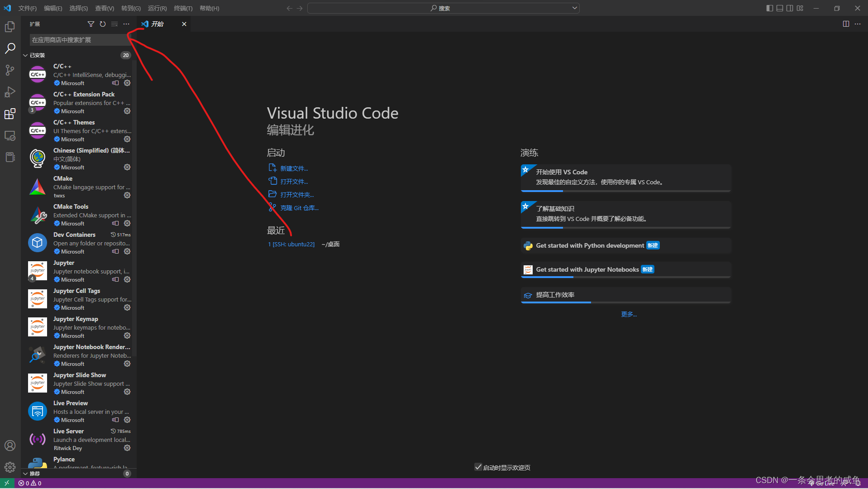Select the C/C++ Extension Pack entry
The height and width of the screenshot is (489, 868).
(x=79, y=103)
